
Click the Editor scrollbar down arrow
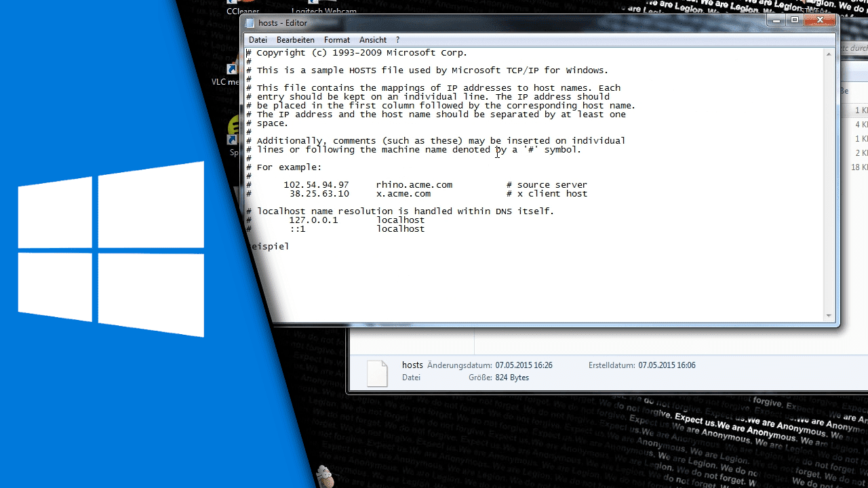click(829, 316)
